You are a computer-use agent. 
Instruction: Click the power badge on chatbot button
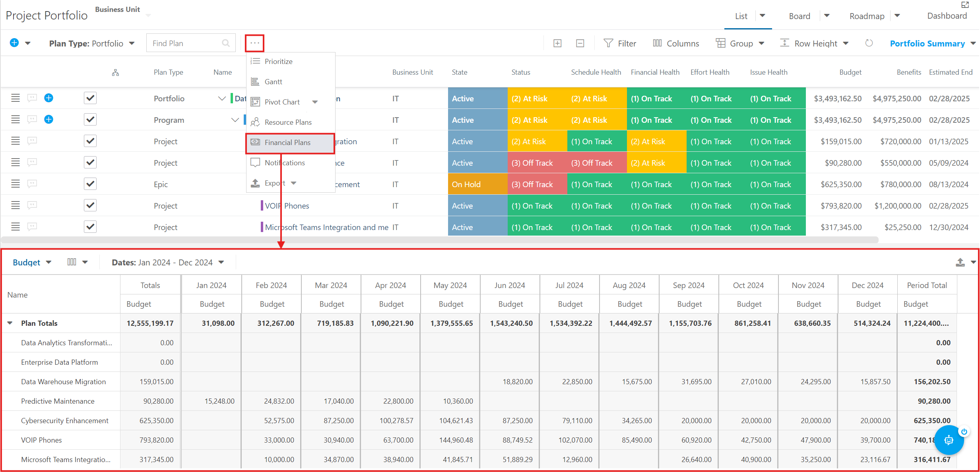[x=964, y=431]
